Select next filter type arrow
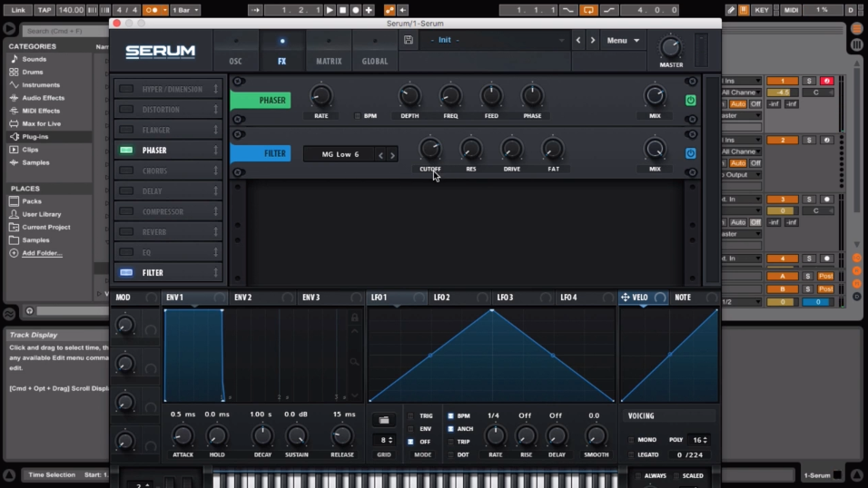The height and width of the screenshot is (488, 868). (x=392, y=155)
